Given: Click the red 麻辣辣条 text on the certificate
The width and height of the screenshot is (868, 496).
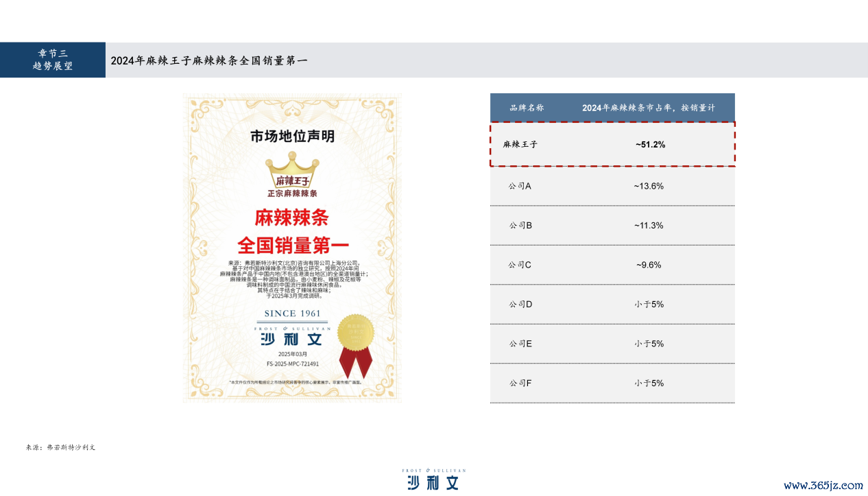Looking at the screenshot, I should pyautogui.click(x=292, y=218).
